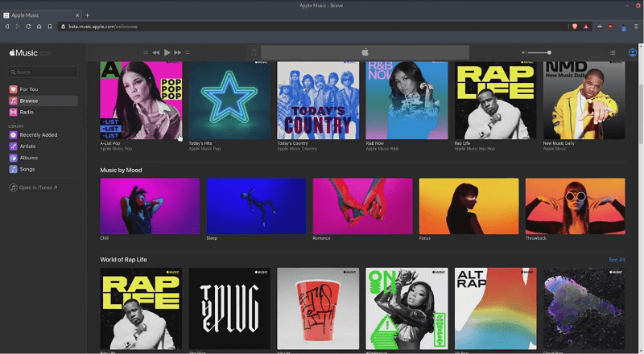Close the Apple Music browser tab
This screenshot has height=354, width=644.
[77, 15]
